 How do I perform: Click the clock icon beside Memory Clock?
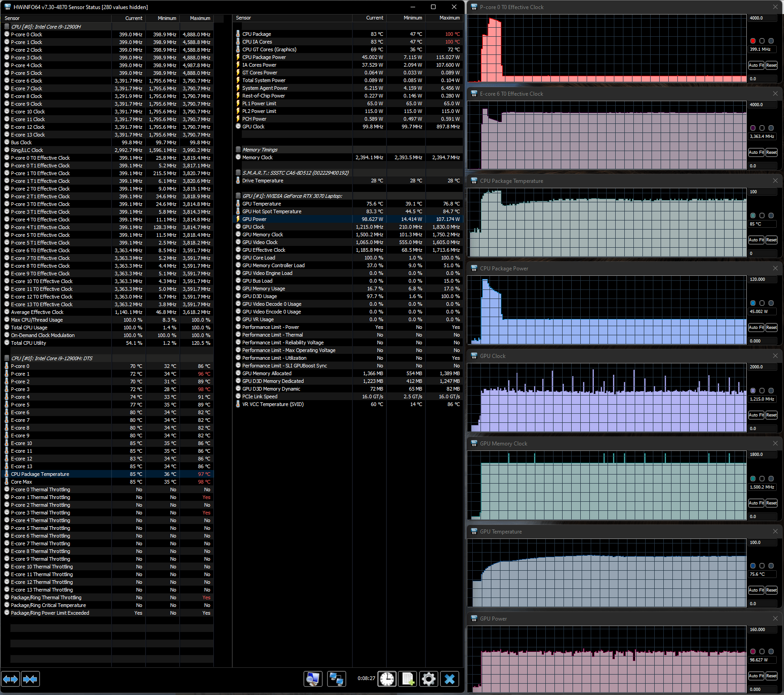[238, 157]
